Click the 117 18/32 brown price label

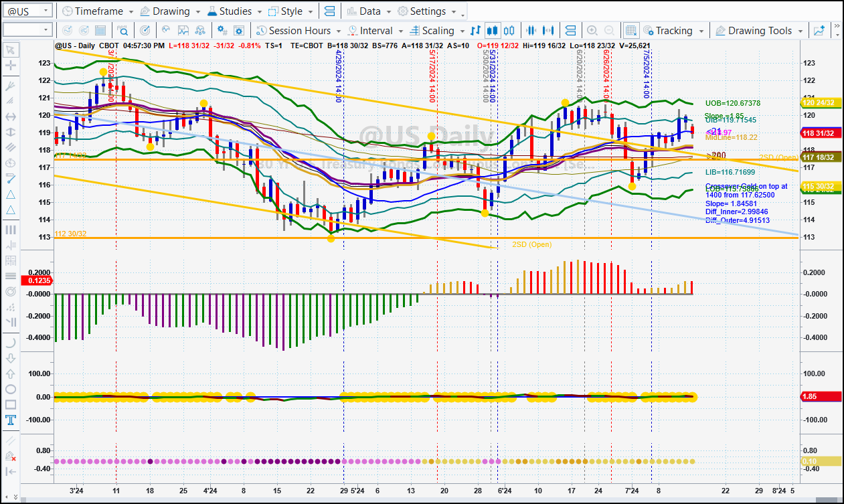tap(821, 157)
